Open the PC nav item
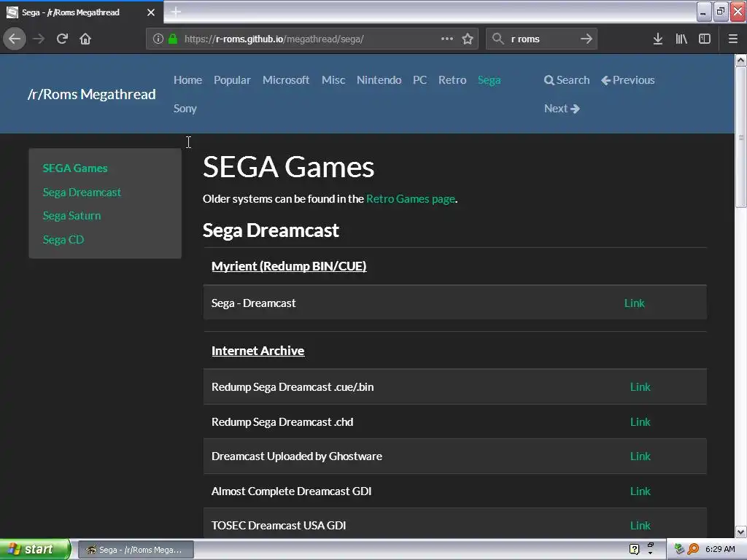 click(x=419, y=80)
